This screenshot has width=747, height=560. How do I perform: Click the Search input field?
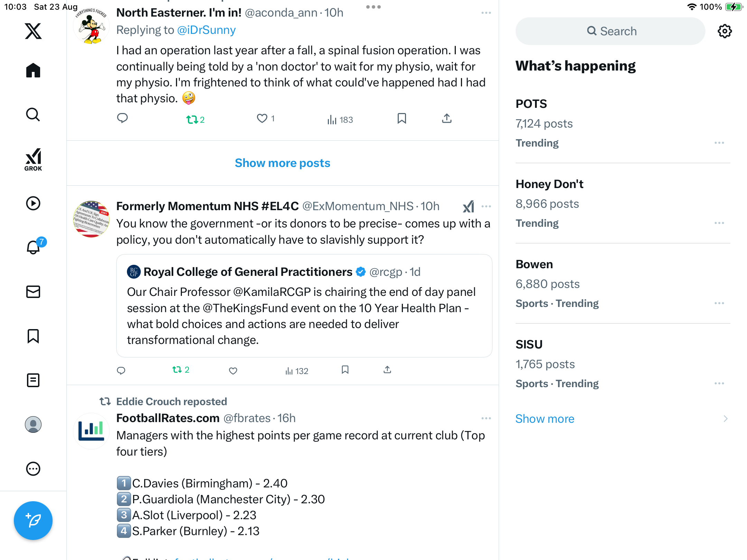point(610,31)
